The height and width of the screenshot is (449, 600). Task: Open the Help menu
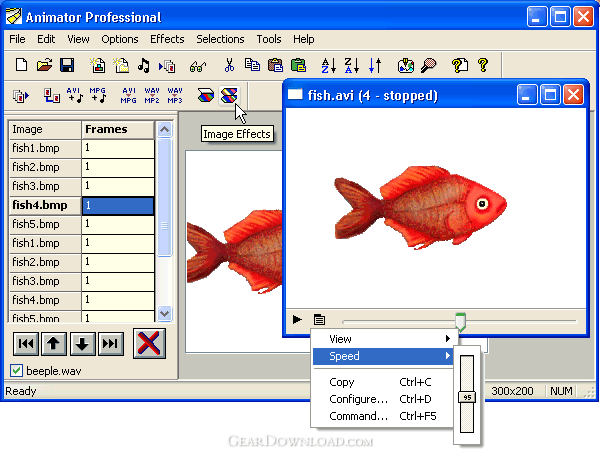[303, 39]
